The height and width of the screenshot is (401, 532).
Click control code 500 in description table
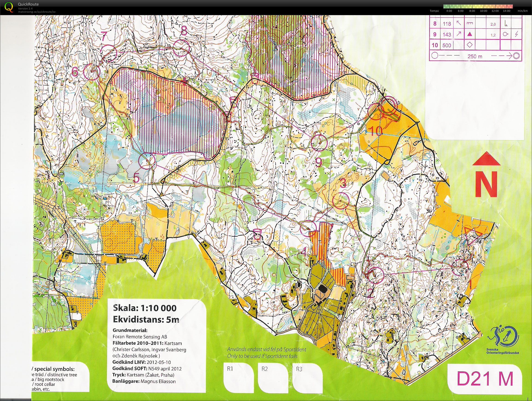pyautogui.click(x=447, y=45)
